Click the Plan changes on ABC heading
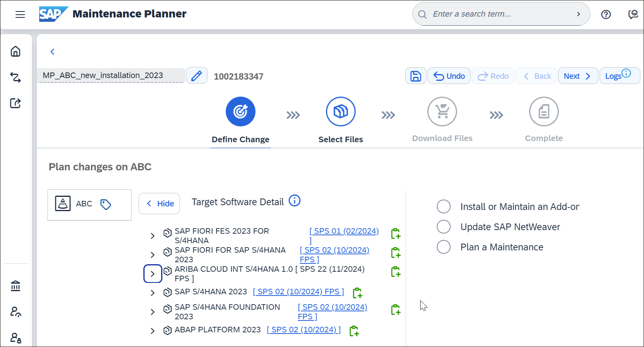Viewport: 644px width, 347px height. [100, 167]
